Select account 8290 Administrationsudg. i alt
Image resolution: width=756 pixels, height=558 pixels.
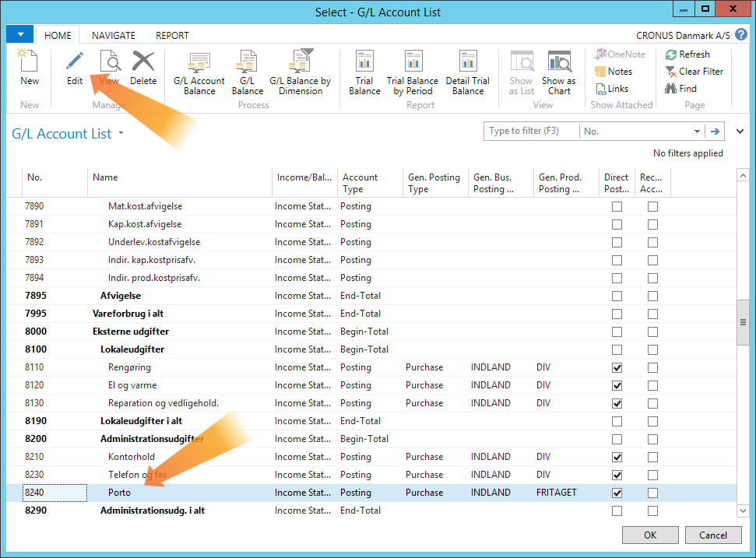pos(371,511)
